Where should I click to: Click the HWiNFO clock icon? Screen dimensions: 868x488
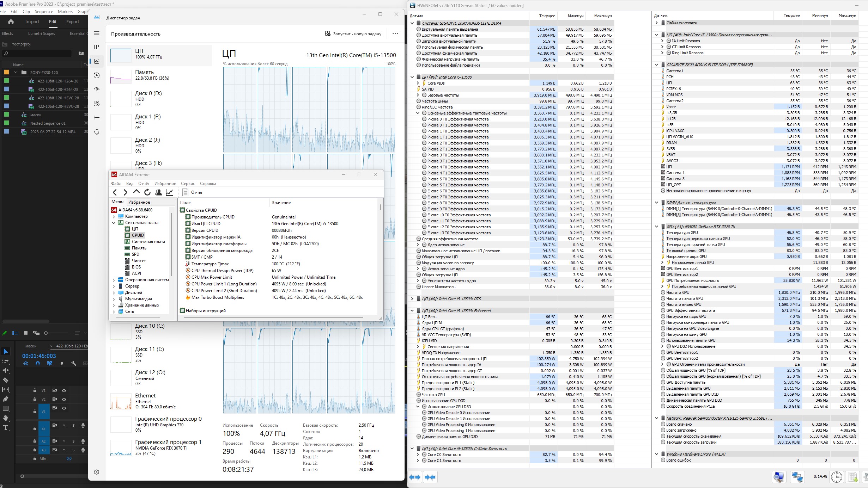tap(836, 477)
